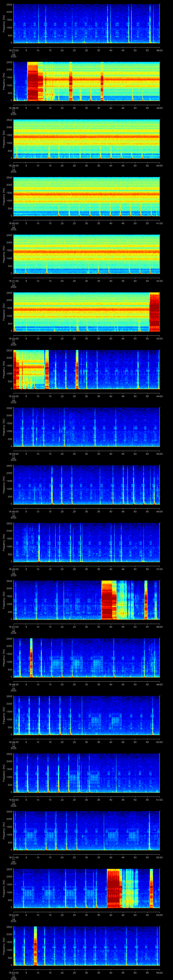Click the spectrogram panel starting at 16:53:00
Screen dimensions: 173x980
click(x=86, y=946)
